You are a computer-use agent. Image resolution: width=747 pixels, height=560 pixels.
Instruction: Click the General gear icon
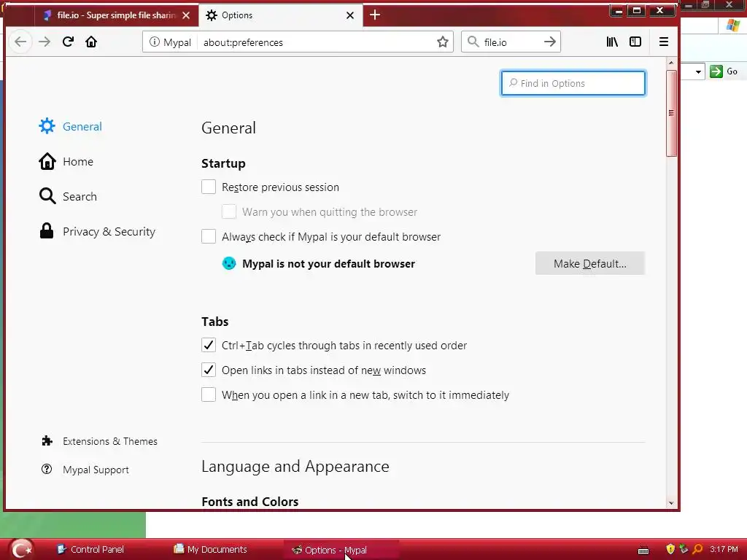coord(47,126)
